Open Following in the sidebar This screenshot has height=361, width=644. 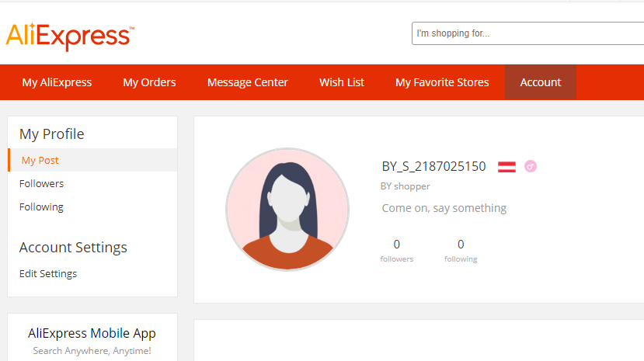pos(41,207)
